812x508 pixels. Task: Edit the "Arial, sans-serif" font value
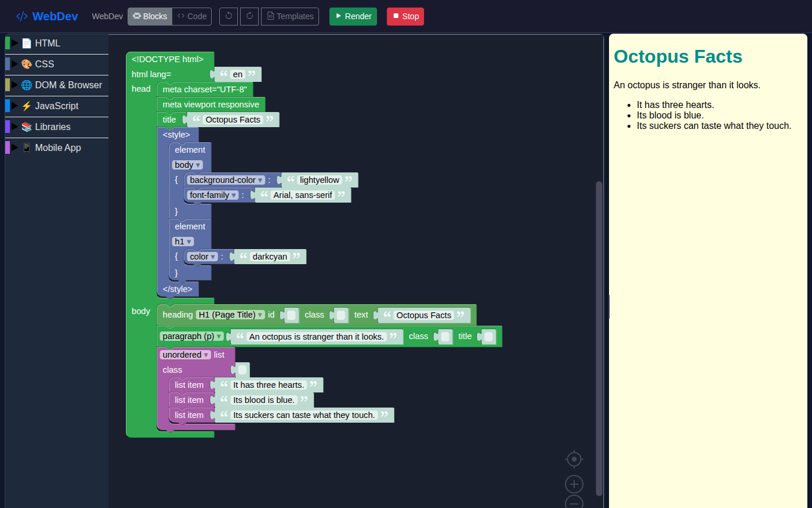tap(303, 195)
